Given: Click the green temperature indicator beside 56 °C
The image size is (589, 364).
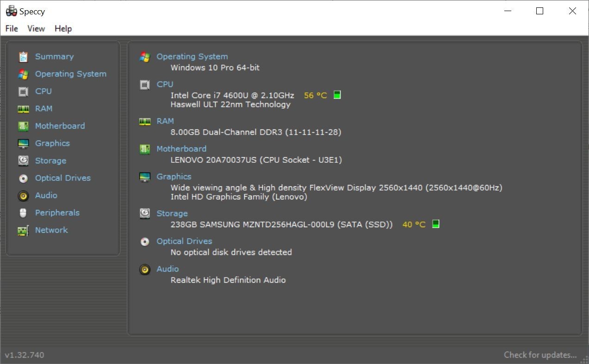Looking at the screenshot, I should pyautogui.click(x=337, y=95).
